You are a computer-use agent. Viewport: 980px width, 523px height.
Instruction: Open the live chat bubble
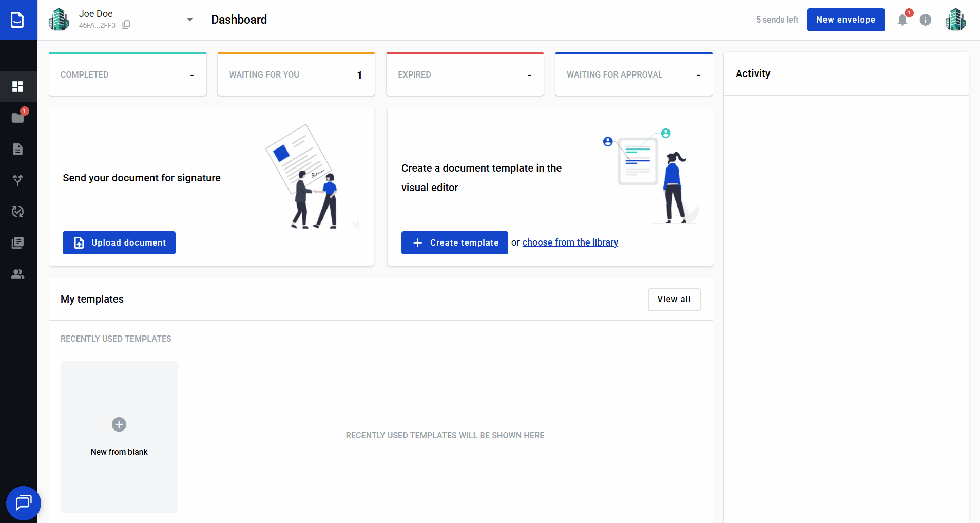click(x=24, y=503)
